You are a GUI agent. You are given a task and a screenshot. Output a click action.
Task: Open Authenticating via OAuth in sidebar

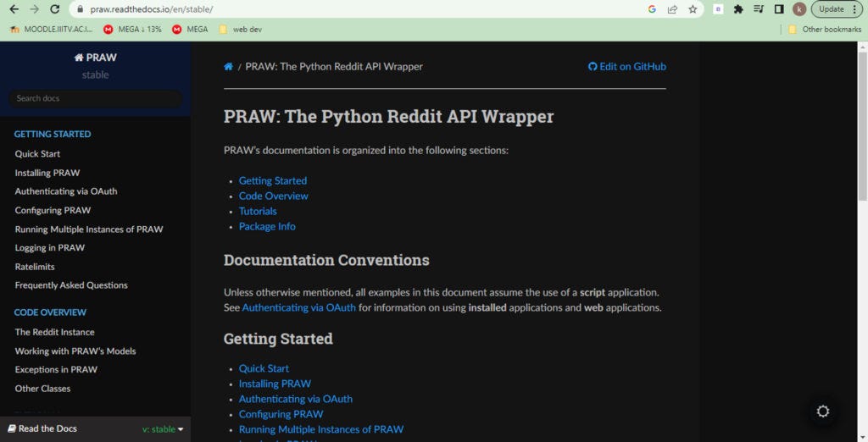click(66, 191)
